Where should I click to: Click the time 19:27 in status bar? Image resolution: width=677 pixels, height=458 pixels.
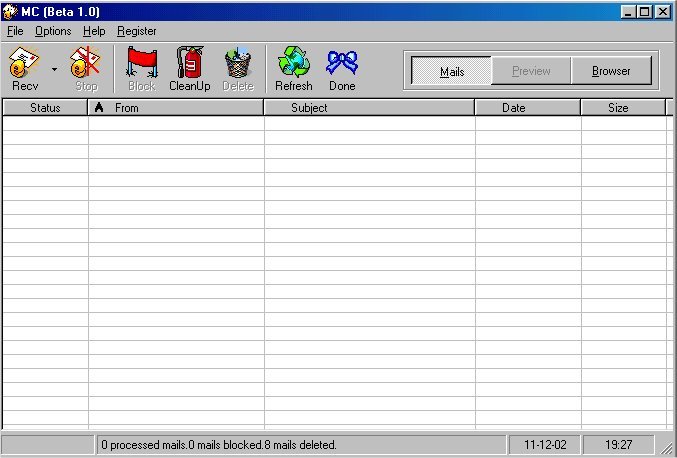coord(618,445)
